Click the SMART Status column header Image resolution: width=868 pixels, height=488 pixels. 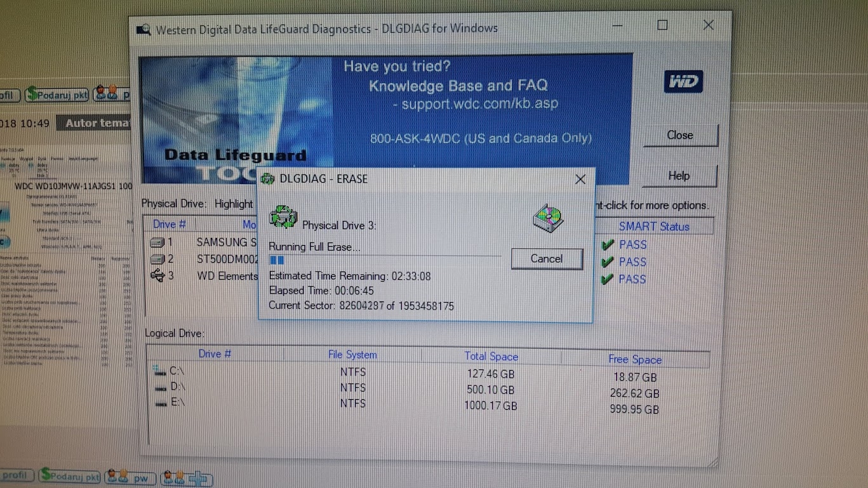[654, 227]
